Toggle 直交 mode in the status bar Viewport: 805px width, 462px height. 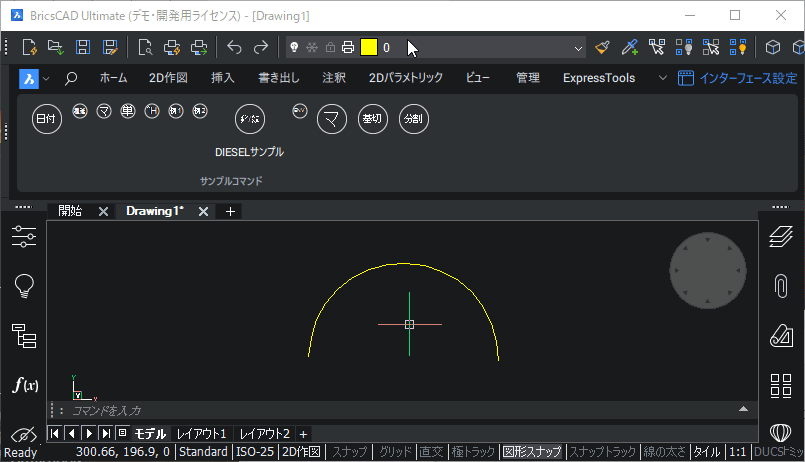tap(431, 452)
